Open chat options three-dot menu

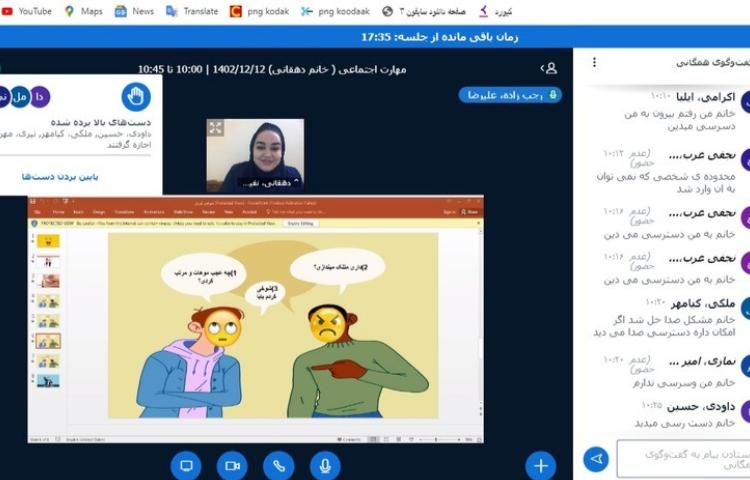[x=594, y=62]
